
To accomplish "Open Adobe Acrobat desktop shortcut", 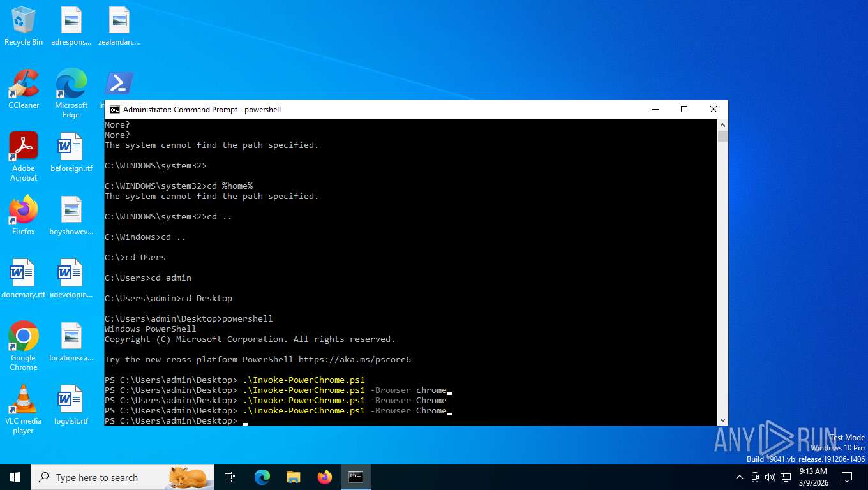I will coord(24,157).
